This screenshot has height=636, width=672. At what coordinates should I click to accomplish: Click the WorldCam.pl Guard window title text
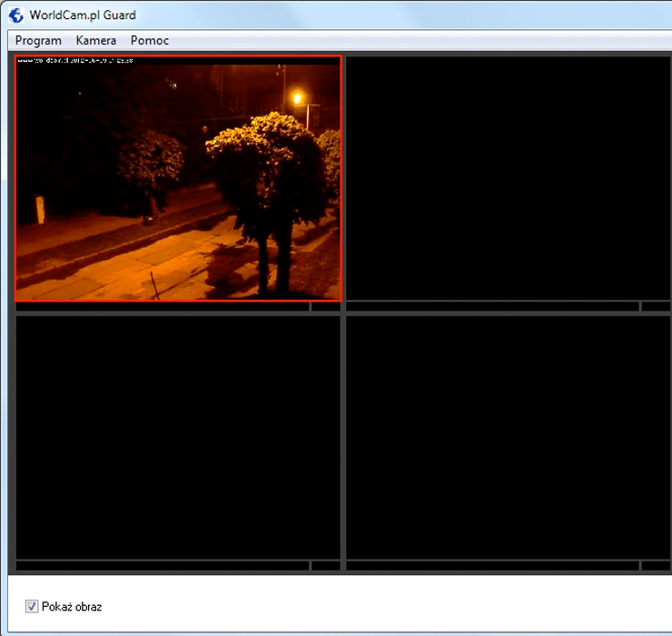[83, 15]
